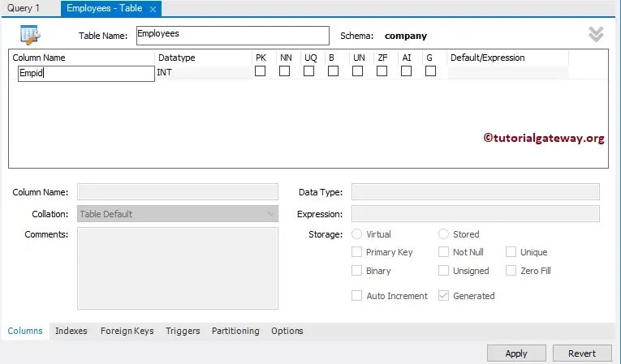Image resolution: width=621 pixels, height=364 pixels.
Task: Click the Column Name header in the grid
Action: click(39, 58)
